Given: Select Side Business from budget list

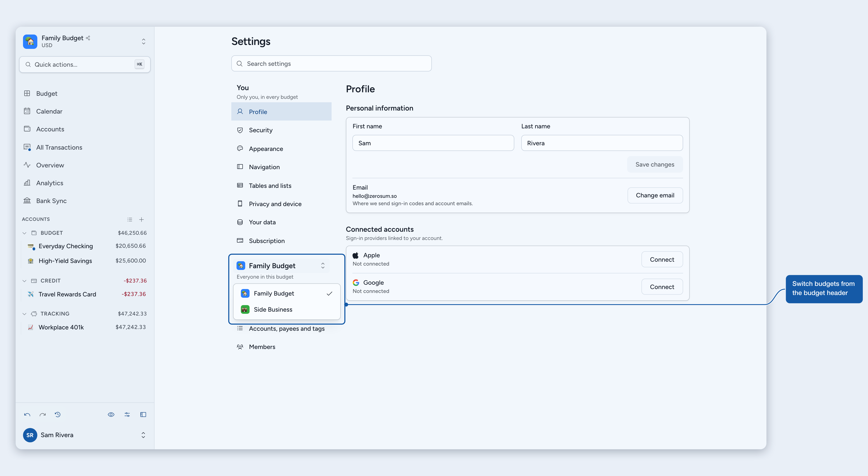Looking at the screenshot, I should [287, 309].
